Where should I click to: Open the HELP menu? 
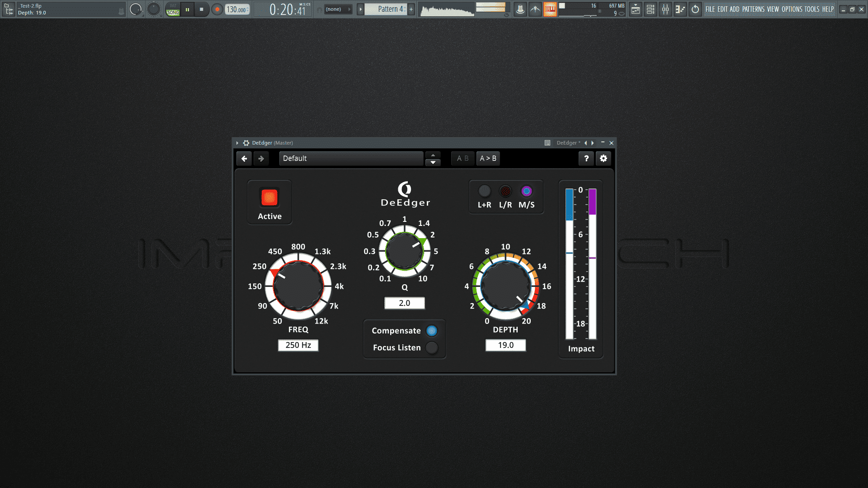coord(828,9)
